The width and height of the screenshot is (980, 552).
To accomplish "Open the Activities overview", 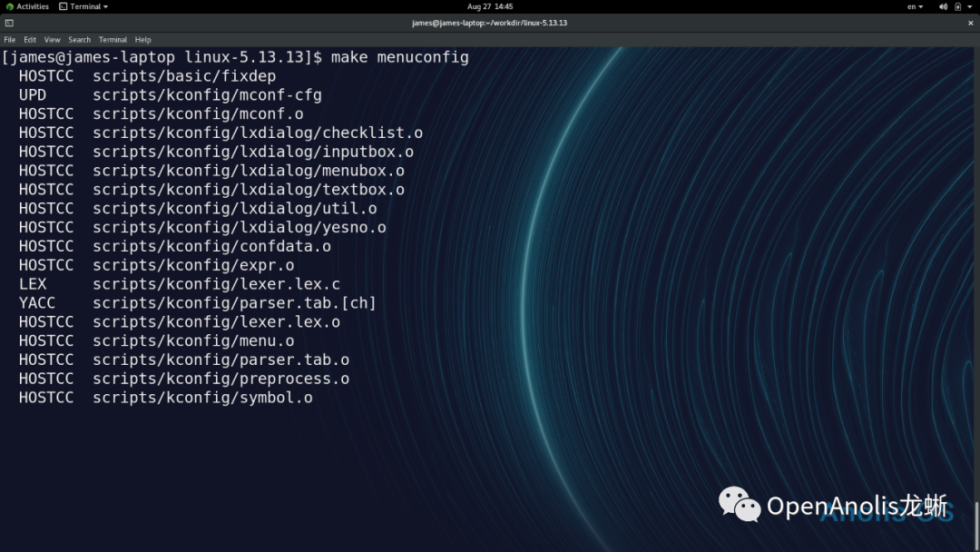I will (27, 6).
